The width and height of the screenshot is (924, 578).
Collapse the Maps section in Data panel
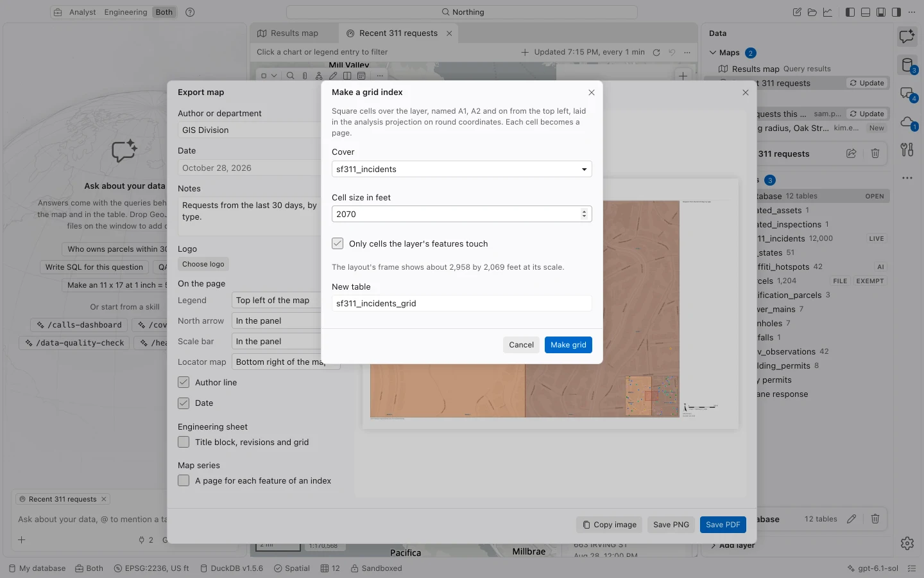713,53
